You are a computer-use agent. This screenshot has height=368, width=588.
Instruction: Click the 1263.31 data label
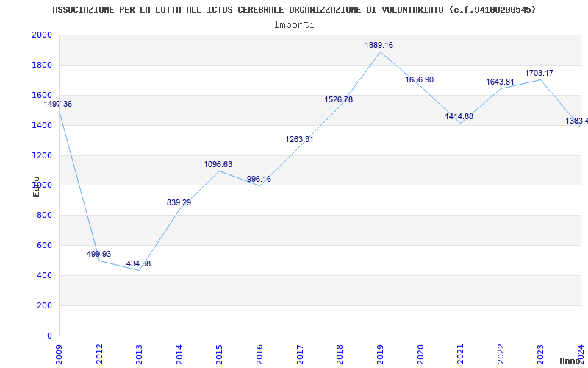pos(299,139)
